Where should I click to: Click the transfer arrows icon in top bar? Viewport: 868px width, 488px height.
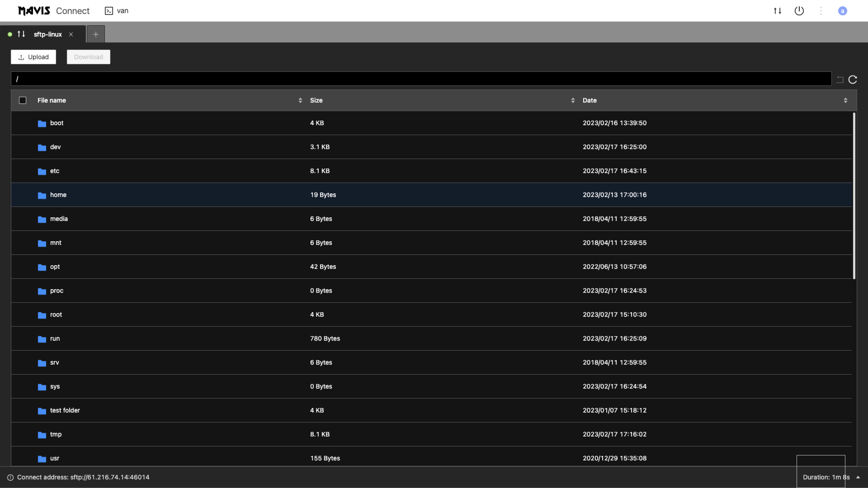pyautogui.click(x=777, y=11)
